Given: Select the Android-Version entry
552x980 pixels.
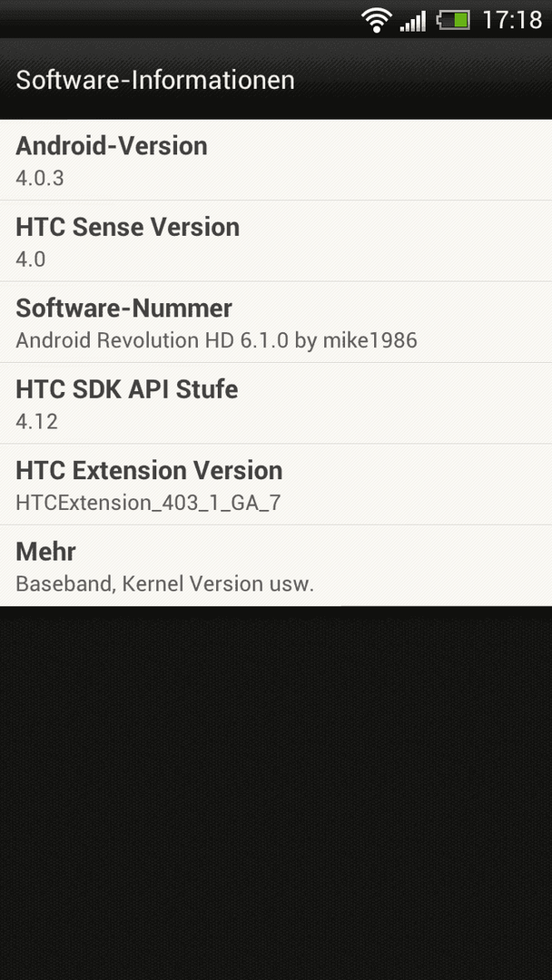Looking at the screenshot, I should (x=276, y=160).
